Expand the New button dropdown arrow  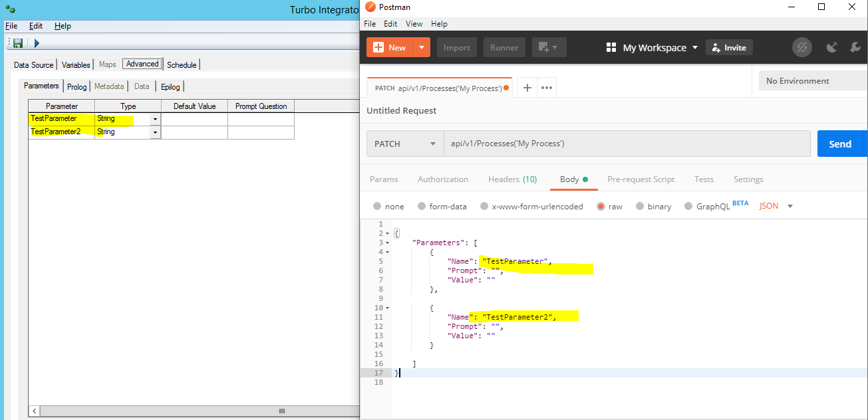click(x=421, y=47)
